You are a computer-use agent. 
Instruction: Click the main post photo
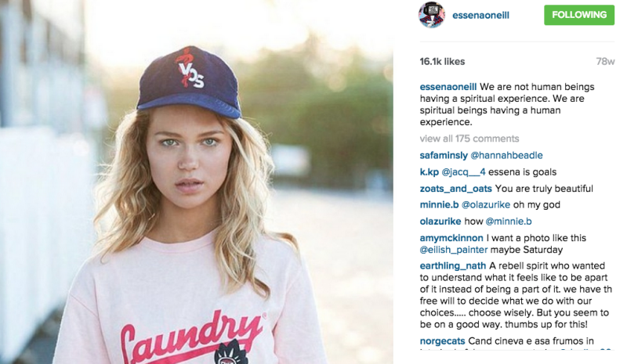click(197, 182)
